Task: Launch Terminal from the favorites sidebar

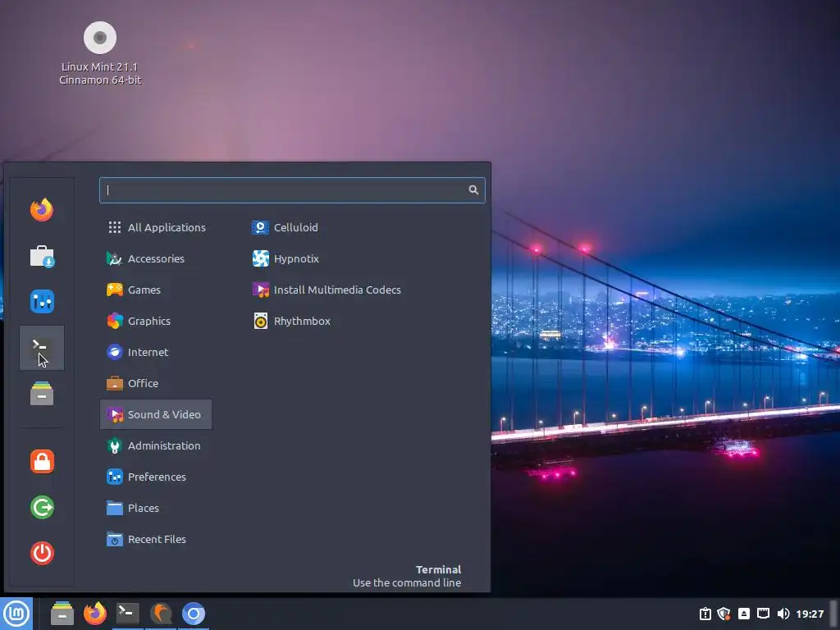Action: tap(42, 348)
